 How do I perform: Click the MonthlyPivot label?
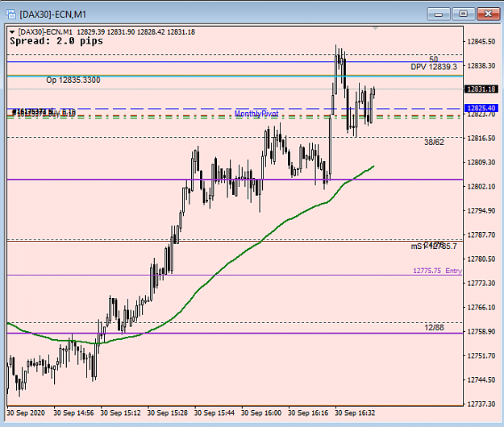[x=256, y=114]
